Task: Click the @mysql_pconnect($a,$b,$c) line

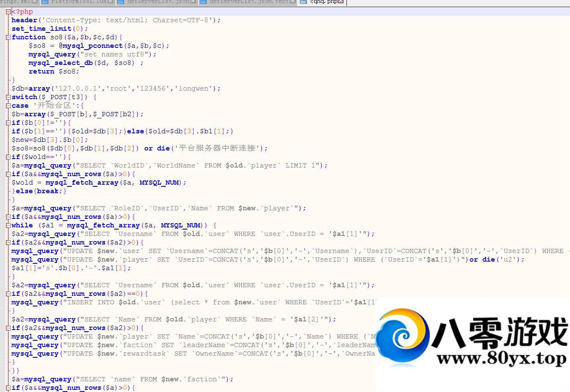Action: [99, 46]
